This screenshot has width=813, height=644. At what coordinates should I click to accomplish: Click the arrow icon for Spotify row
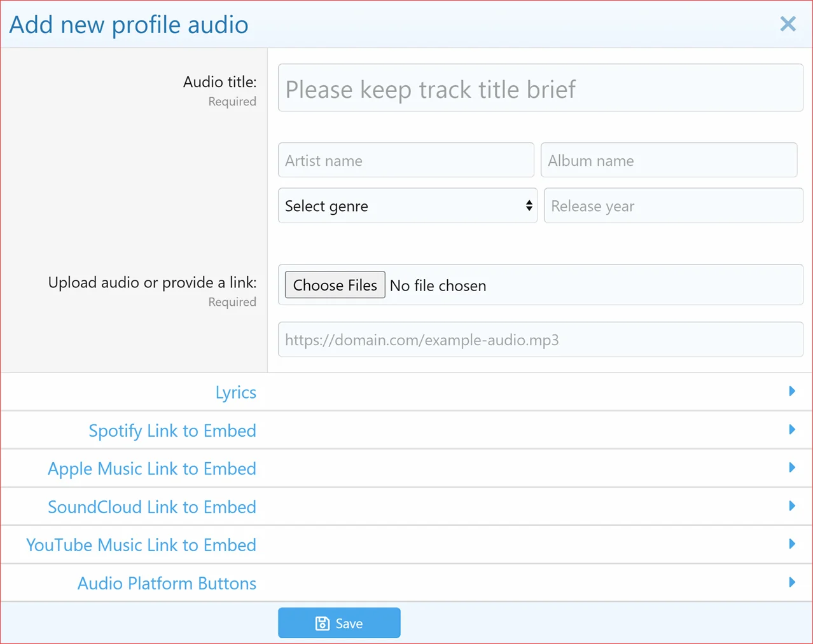click(792, 430)
